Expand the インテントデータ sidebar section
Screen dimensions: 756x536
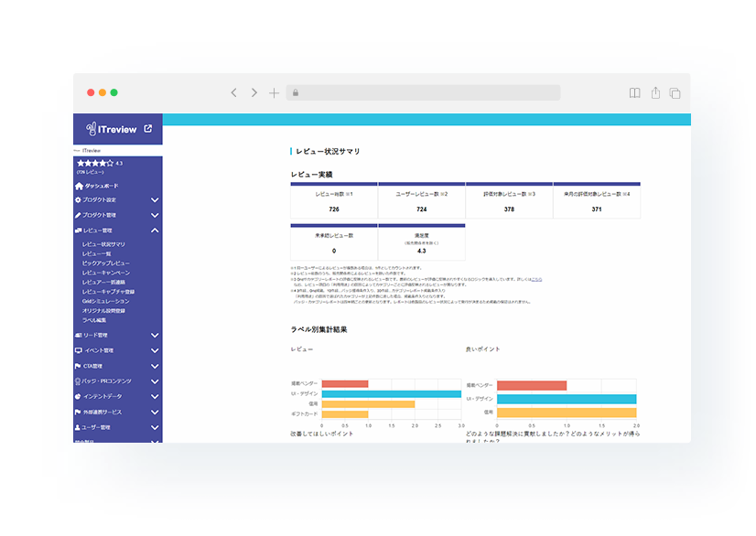pyautogui.click(x=155, y=396)
